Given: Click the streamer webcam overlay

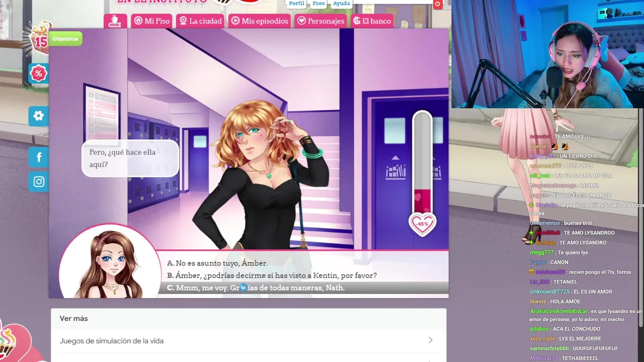Looking at the screenshot, I should point(547,54).
